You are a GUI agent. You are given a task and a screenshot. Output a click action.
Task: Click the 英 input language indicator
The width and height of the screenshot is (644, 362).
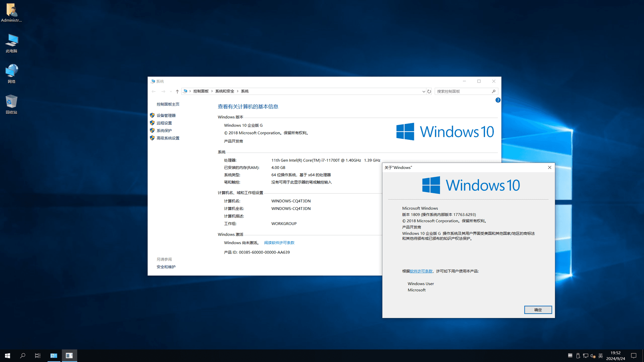click(x=600, y=356)
